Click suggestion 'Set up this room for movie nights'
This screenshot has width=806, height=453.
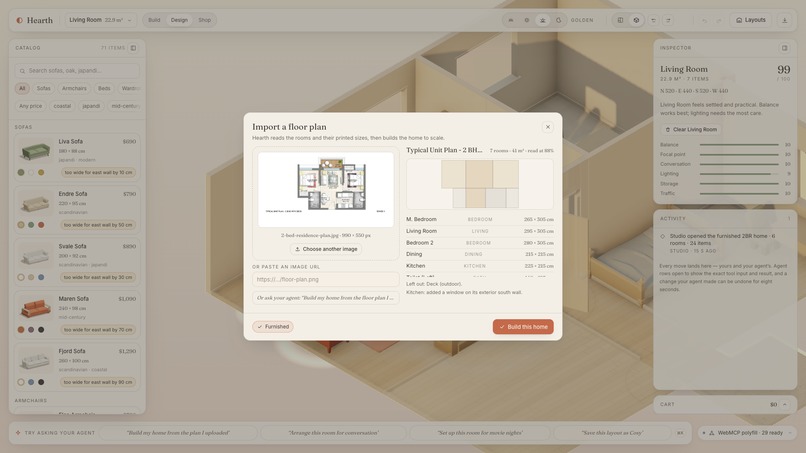tap(480, 433)
